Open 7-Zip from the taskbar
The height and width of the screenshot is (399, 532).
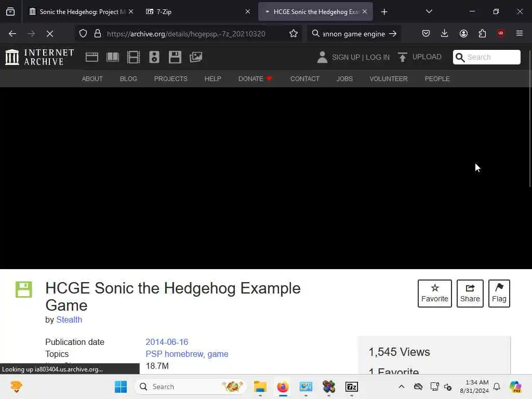point(352,387)
